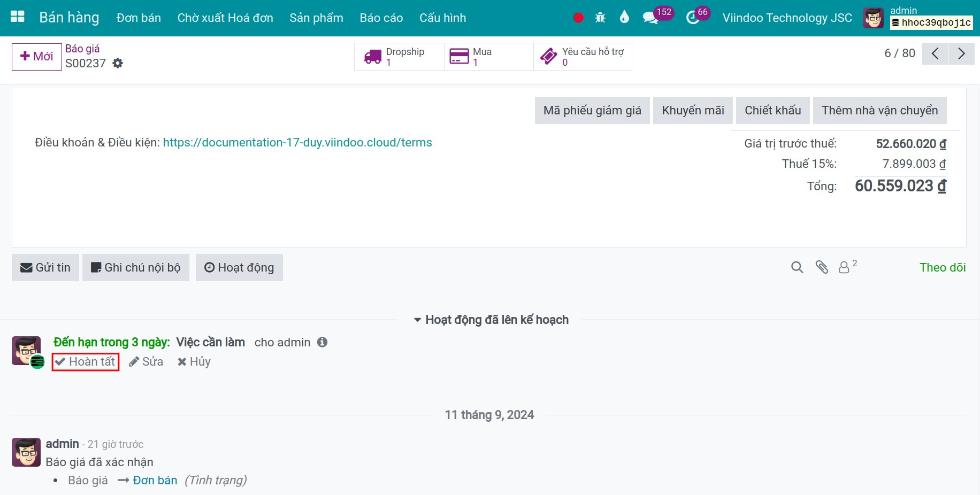Open the Báo cáo menu

pyautogui.click(x=381, y=18)
